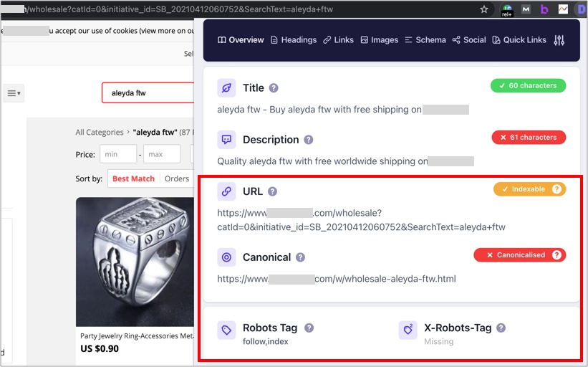Click the Description section speech icon
This screenshot has width=588, height=367.
tap(226, 140)
